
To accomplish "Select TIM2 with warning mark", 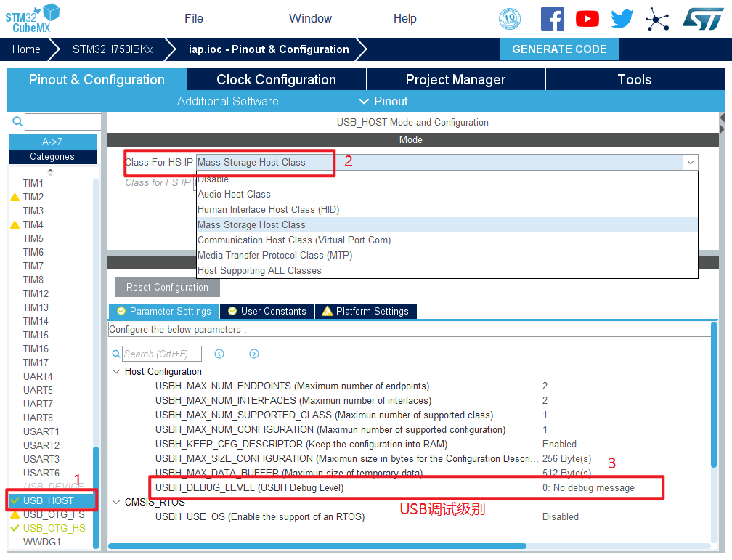I will [33, 197].
